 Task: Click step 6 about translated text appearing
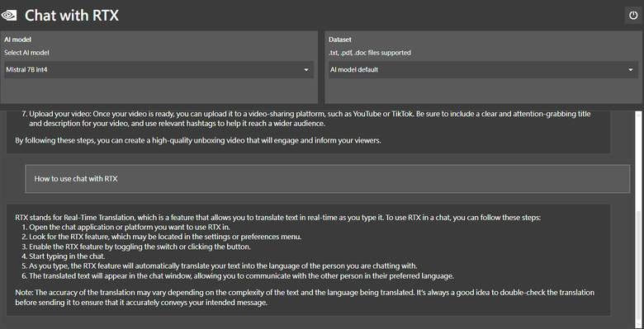[238, 275]
